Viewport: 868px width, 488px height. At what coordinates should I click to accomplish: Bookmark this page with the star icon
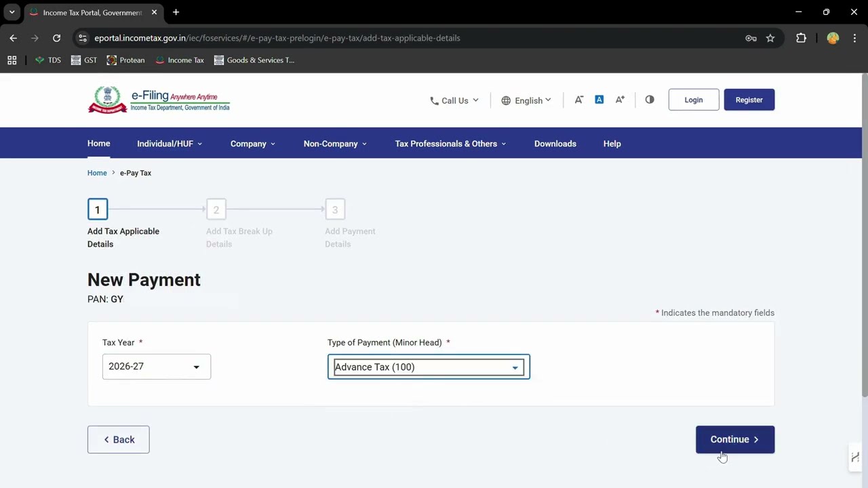coord(770,38)
